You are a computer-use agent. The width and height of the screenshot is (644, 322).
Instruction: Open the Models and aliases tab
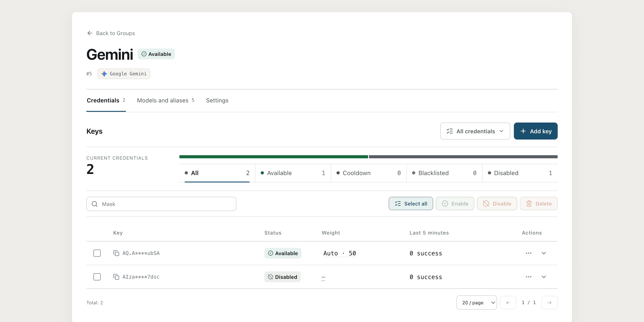tap(165, 100)
